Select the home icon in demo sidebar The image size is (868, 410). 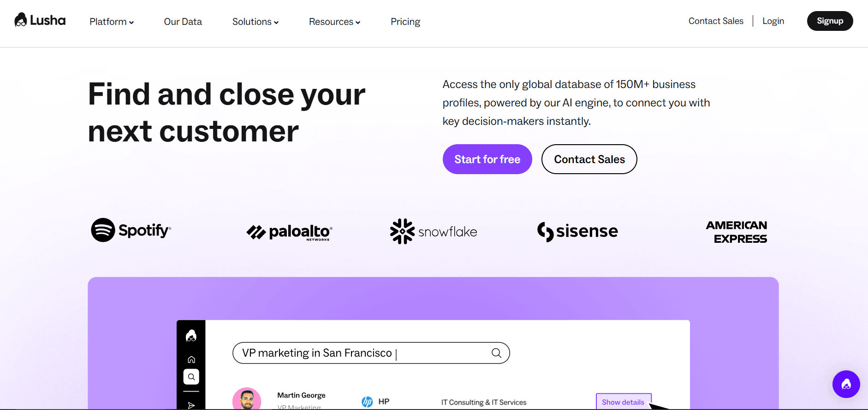pos(191,359)
